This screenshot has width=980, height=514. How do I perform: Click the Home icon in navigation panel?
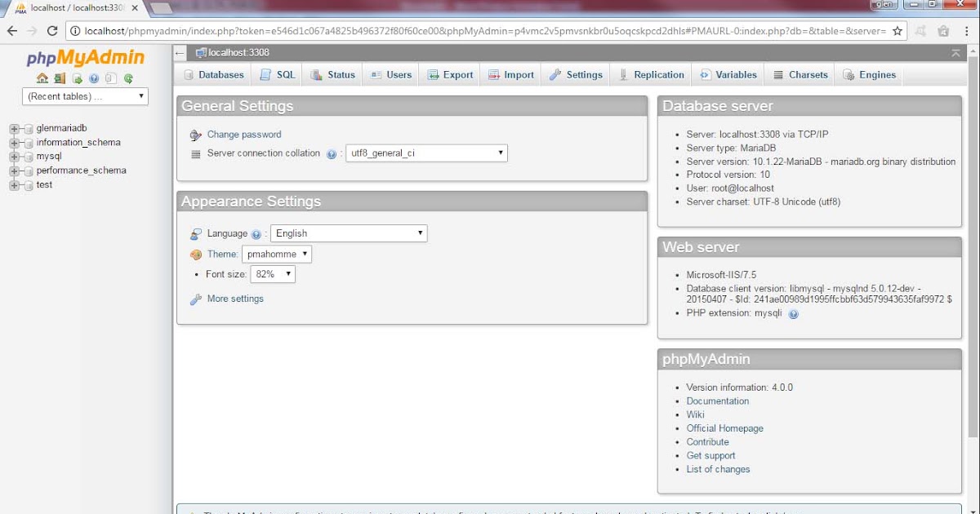click(42, 78)
